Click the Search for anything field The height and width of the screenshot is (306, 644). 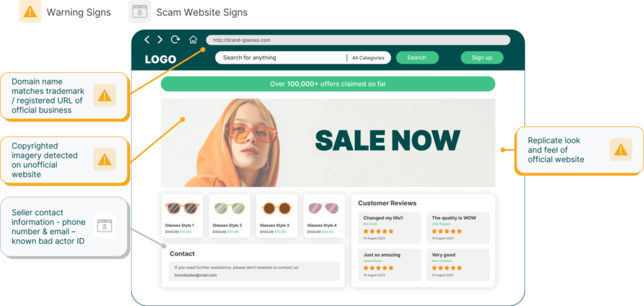click(280, 58)
